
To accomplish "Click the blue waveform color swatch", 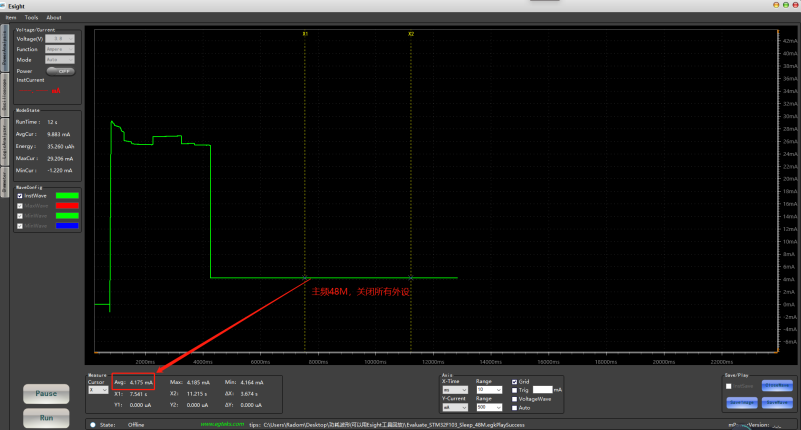I will (67, 226).
